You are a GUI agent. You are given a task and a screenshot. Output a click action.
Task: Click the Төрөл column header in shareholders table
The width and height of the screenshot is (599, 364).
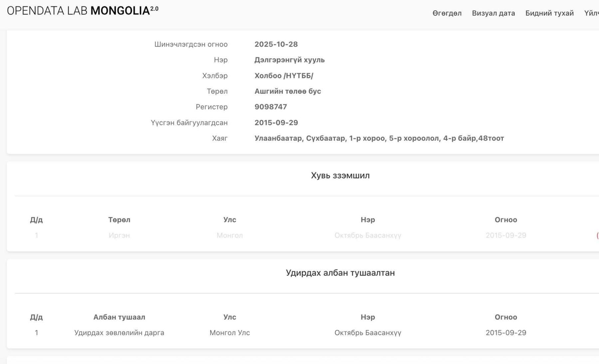click(119, 220)
